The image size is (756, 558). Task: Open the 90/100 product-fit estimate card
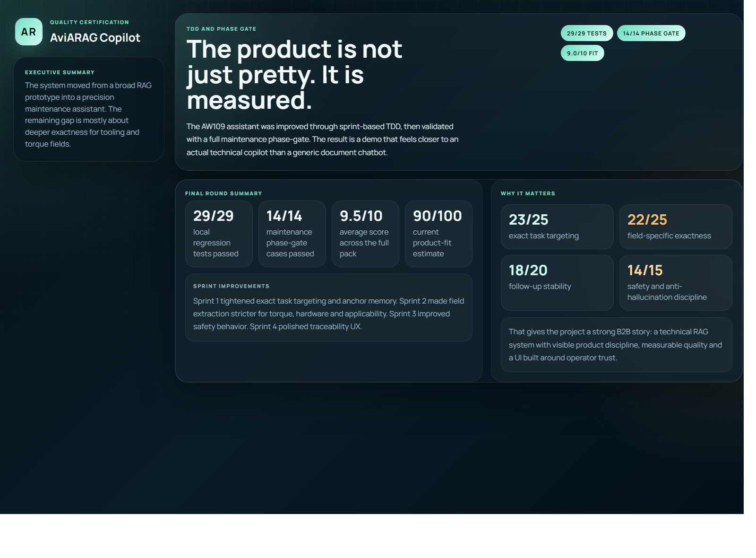pos(438,234)
